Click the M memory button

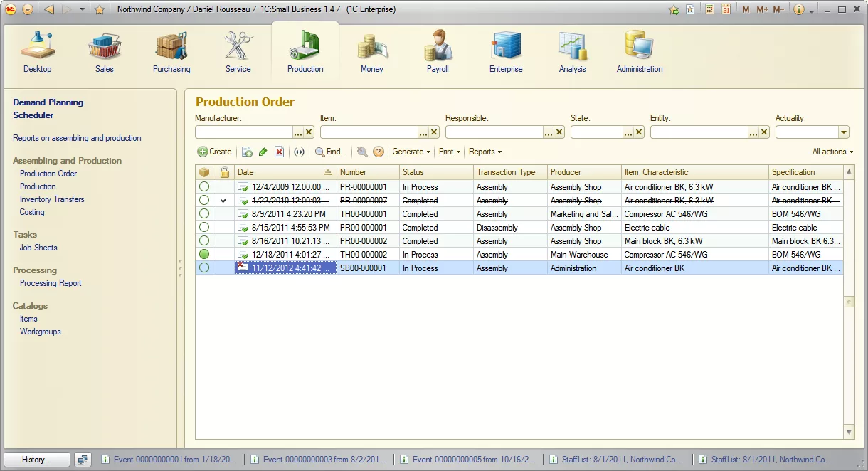746,9
